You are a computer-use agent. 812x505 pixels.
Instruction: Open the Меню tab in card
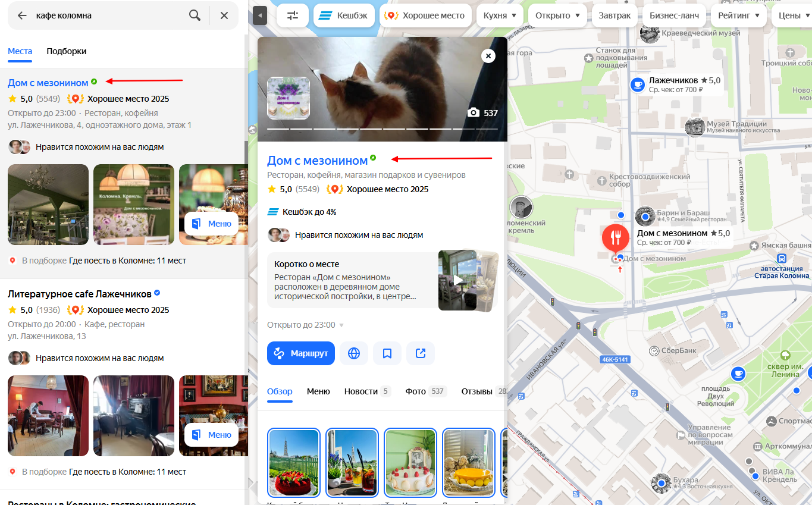(x=318, y=391)
